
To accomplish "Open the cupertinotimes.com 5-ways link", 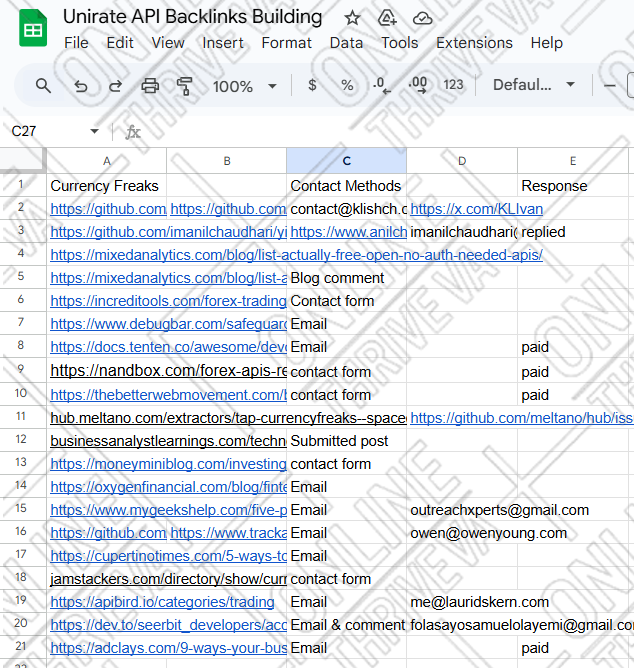I will tap(168, 556).
